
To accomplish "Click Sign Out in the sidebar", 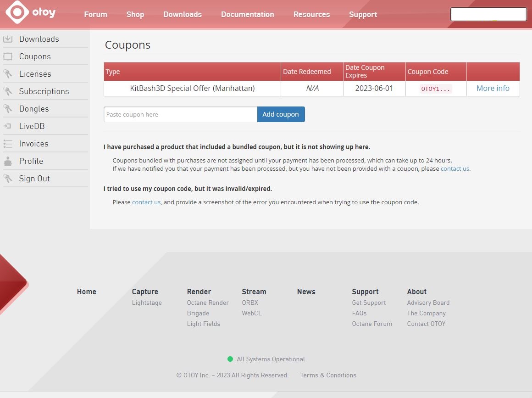I will (34, 178).
